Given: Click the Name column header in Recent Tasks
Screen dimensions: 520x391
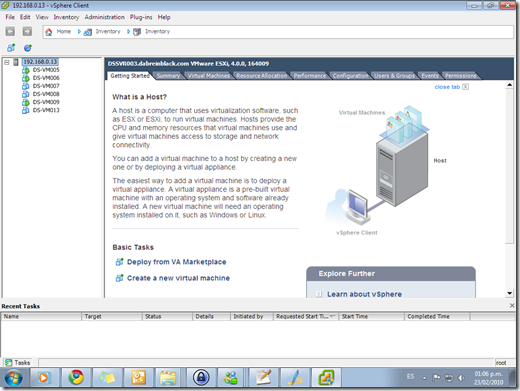Looking at the screenshot, I should click(41, 317).
